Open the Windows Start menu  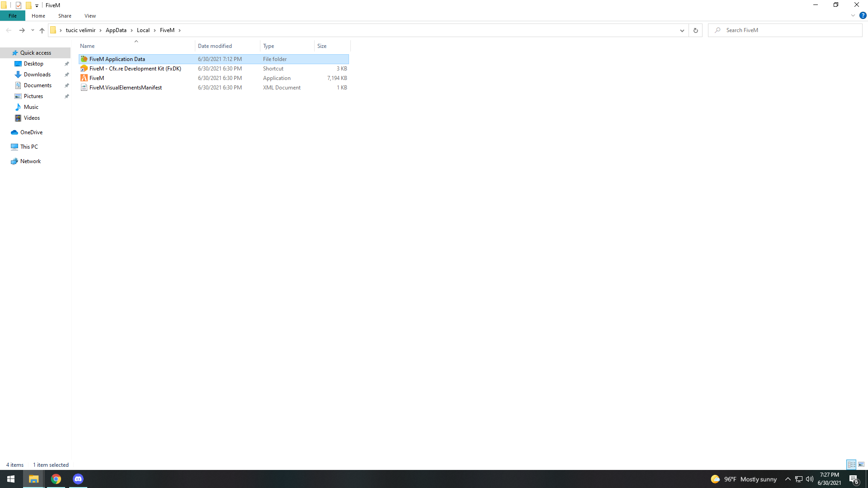tap(11, 479)
